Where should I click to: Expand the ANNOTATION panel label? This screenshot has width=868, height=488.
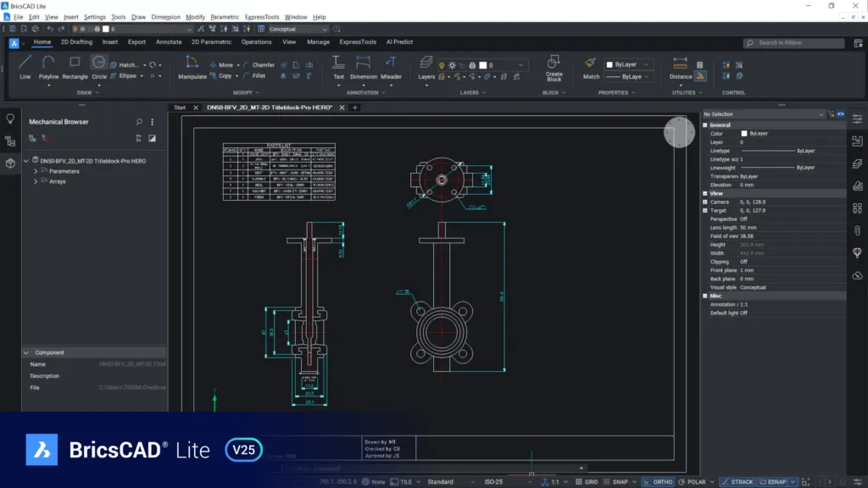pyautogui.click(x=365, y=93)
